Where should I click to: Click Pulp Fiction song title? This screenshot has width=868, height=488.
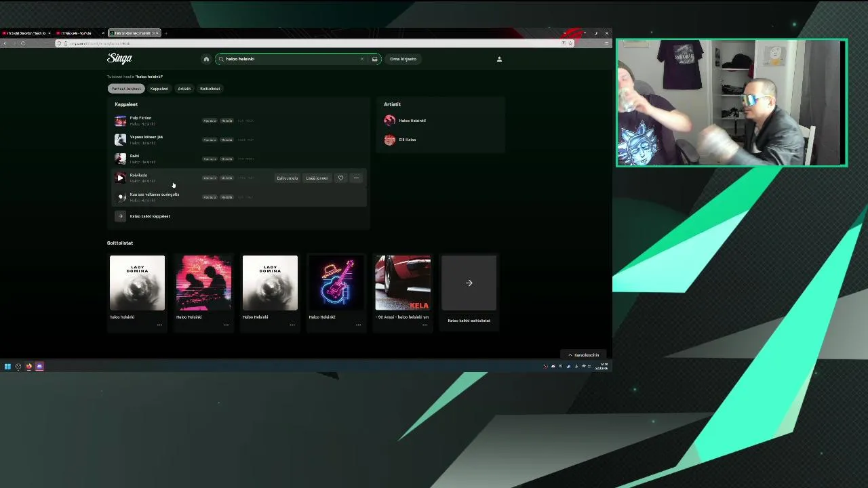click(x=140, y=118)
